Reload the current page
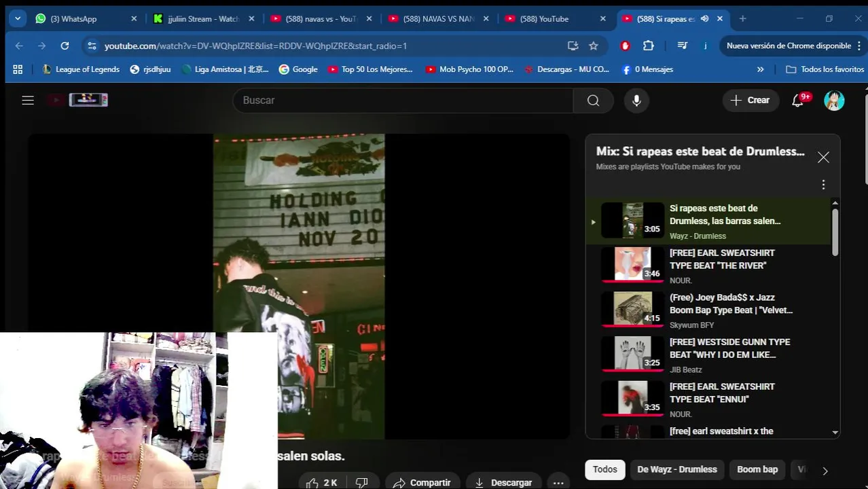Screen dimensions: 868x489 click(x=65, y=46)
